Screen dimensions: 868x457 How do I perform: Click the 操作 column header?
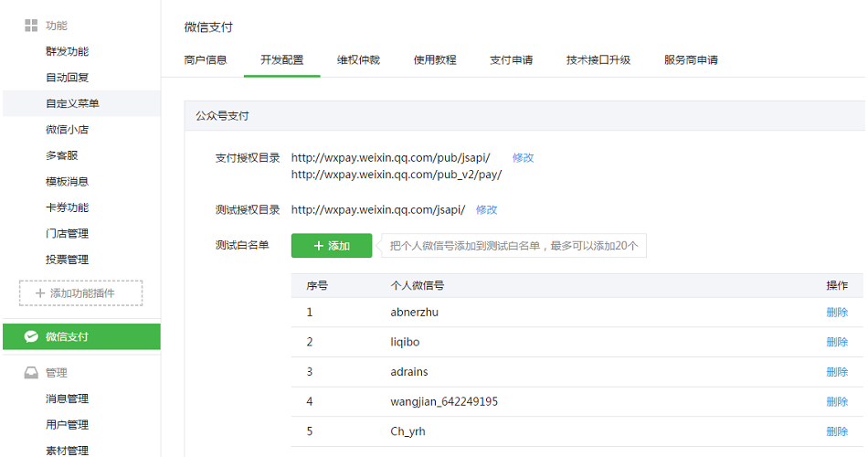tap(837, 286)
